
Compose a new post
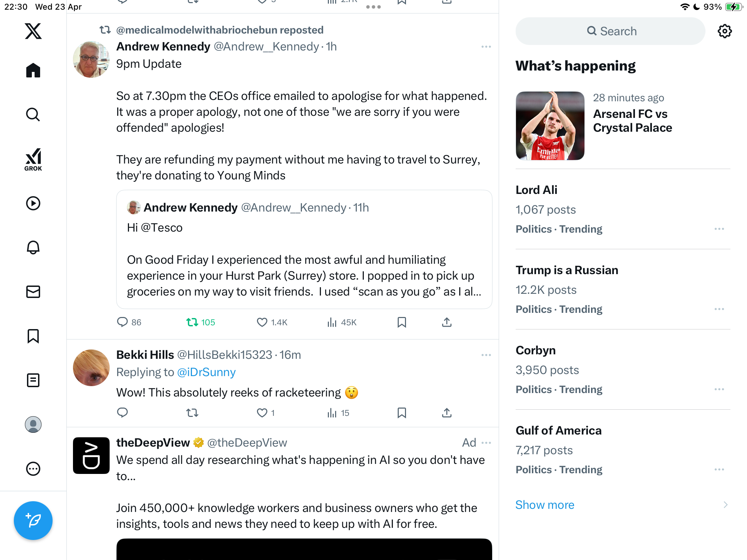[33, 521]
